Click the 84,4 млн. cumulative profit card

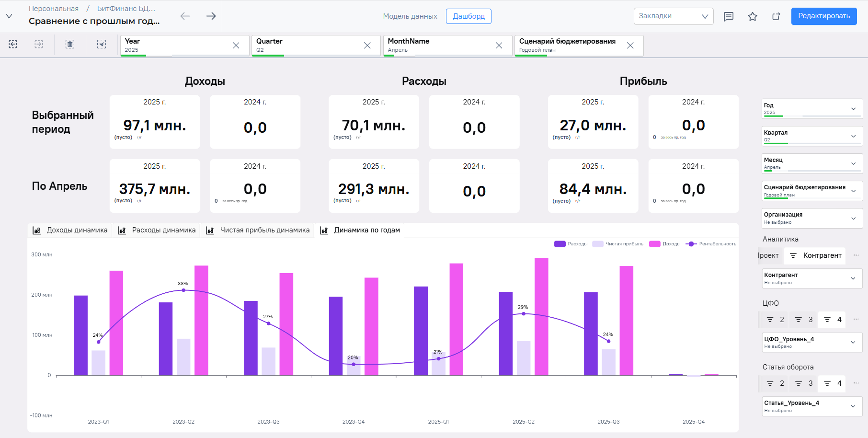[593, 186]
